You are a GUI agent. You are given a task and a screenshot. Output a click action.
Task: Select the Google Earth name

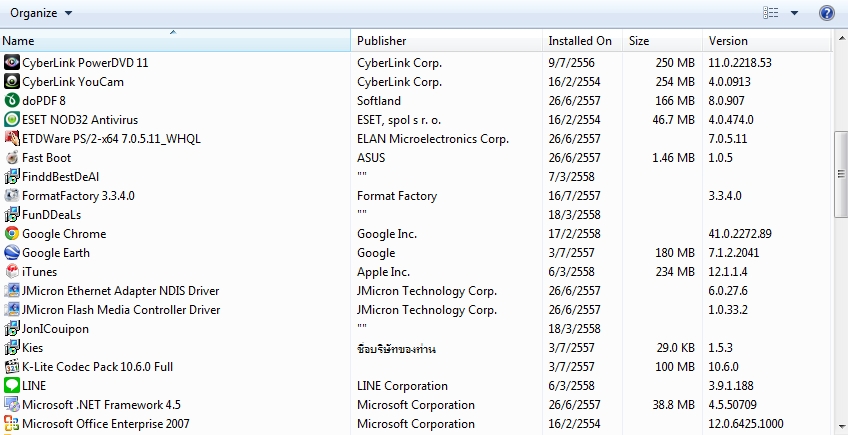(x=56, y=253)
